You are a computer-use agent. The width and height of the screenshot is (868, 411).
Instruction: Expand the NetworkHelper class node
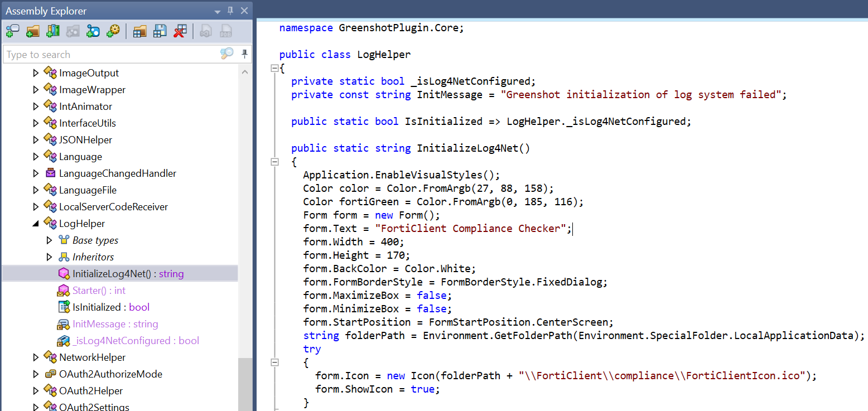[36, 357]
